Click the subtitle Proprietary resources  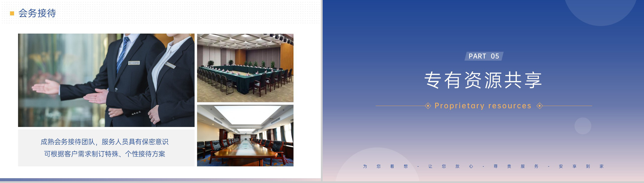tap(483, 106)
